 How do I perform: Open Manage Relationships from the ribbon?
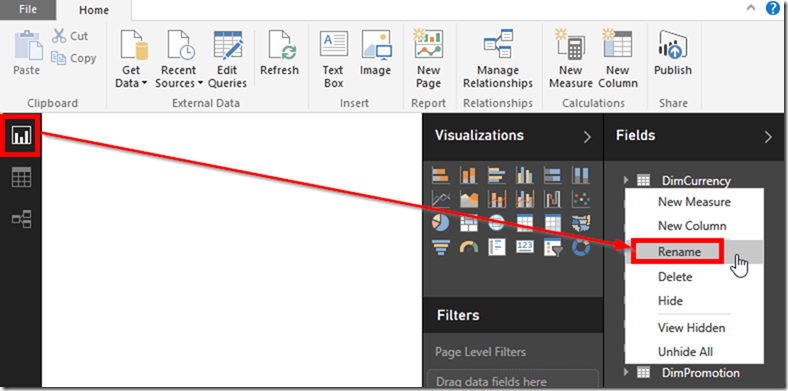point(498,59)
